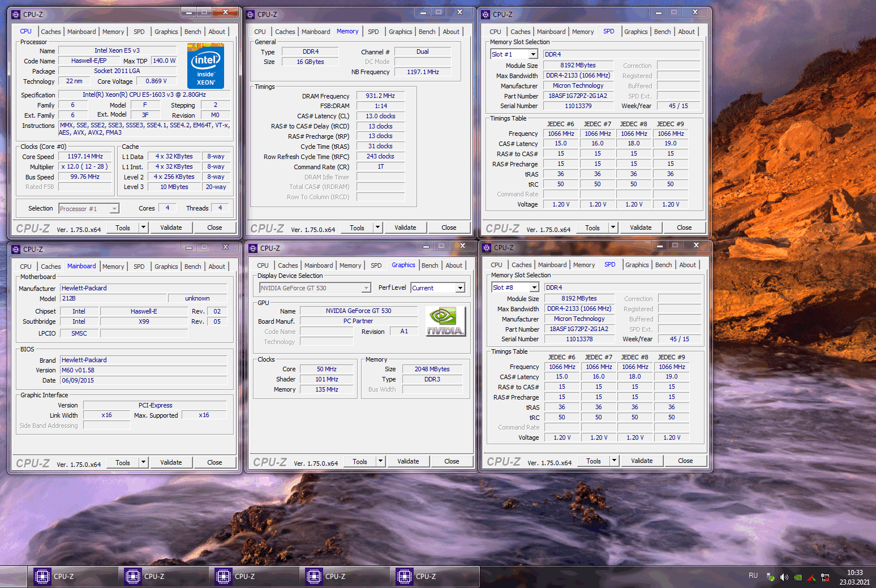This screenshot has height=588, width=876.
Task: Click CPU-Z title icon in the Slot #1 SPD window
Action: point(486,14)
